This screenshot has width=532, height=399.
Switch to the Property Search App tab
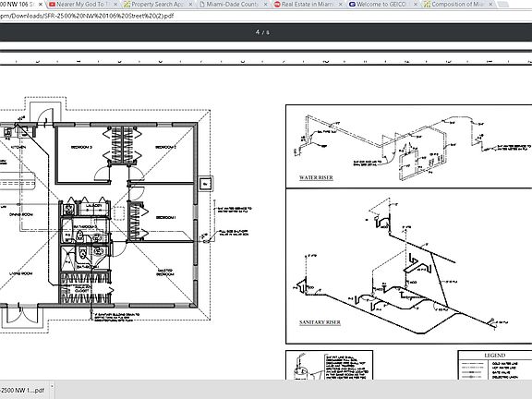tap(158, 5)
